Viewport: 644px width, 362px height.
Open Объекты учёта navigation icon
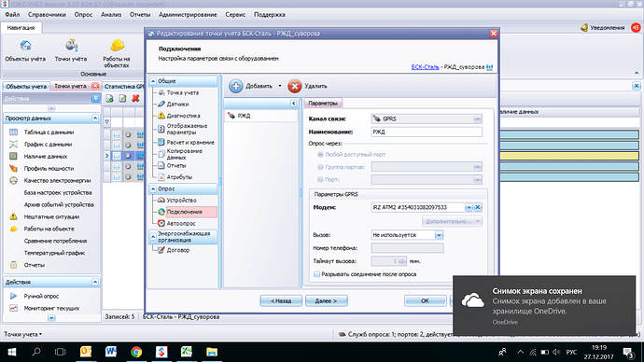click(x=25, y=45)
